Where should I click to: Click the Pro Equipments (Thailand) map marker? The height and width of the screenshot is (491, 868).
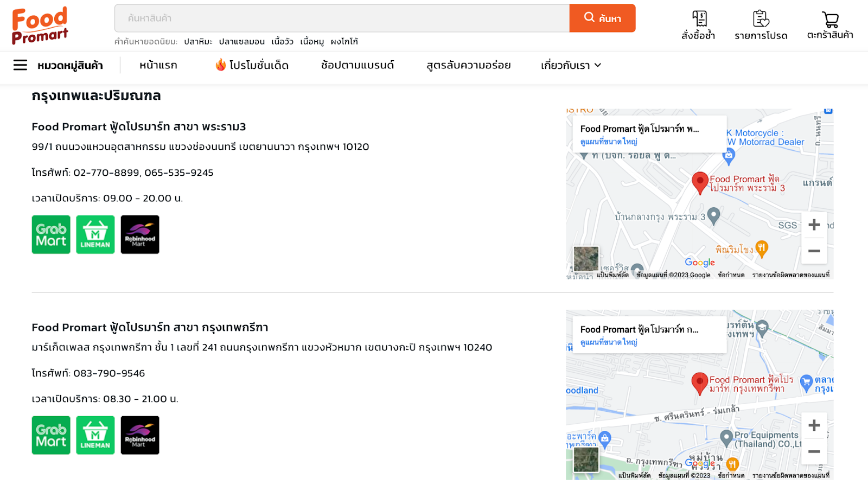726,437
